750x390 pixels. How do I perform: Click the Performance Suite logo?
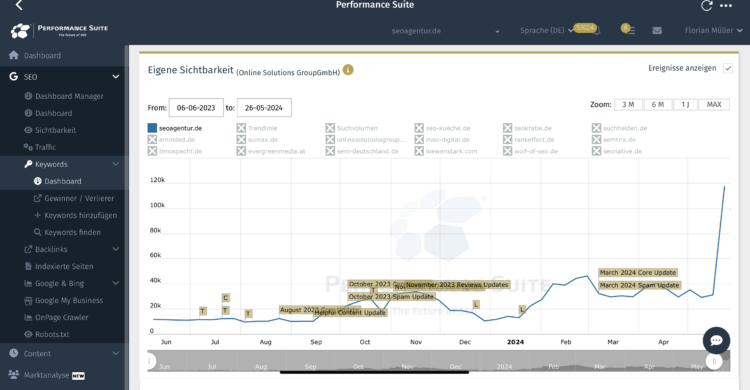(59, 31)
